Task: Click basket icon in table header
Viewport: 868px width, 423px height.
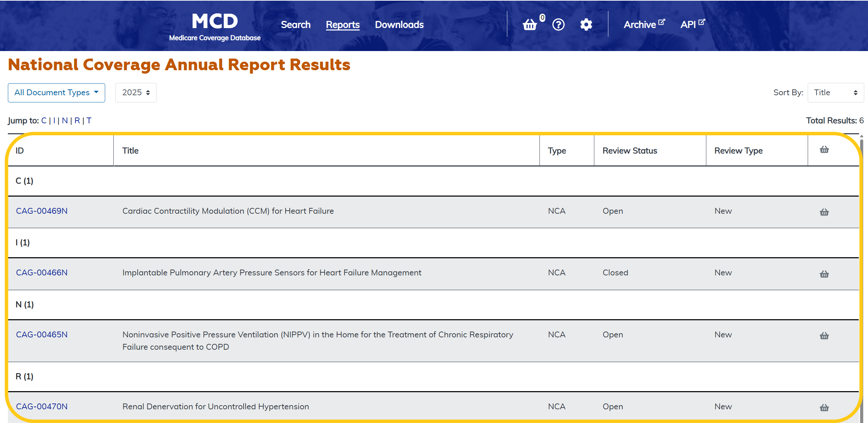Action: click(824, 149)
